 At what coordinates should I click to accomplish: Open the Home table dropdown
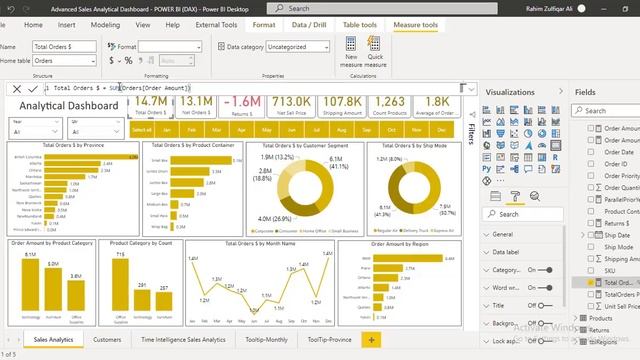coord(93,61)
